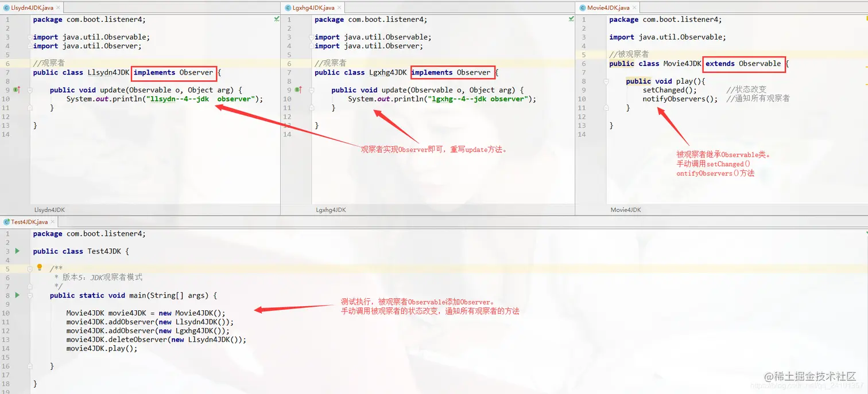The height and width of the screenshot is (394, 868).
Task: Click the notifyObservers(); call in Movie4JDK
Action: 680,99
